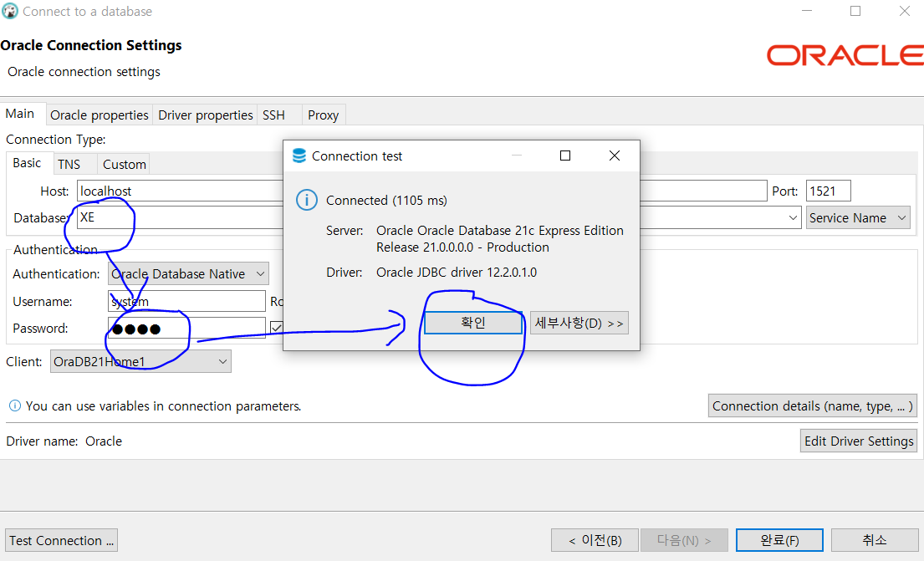Image resolution: width=924 pixels, height=561 pixels.
Task: Maximize the Connection test dialog
Action: coord(565,156)
